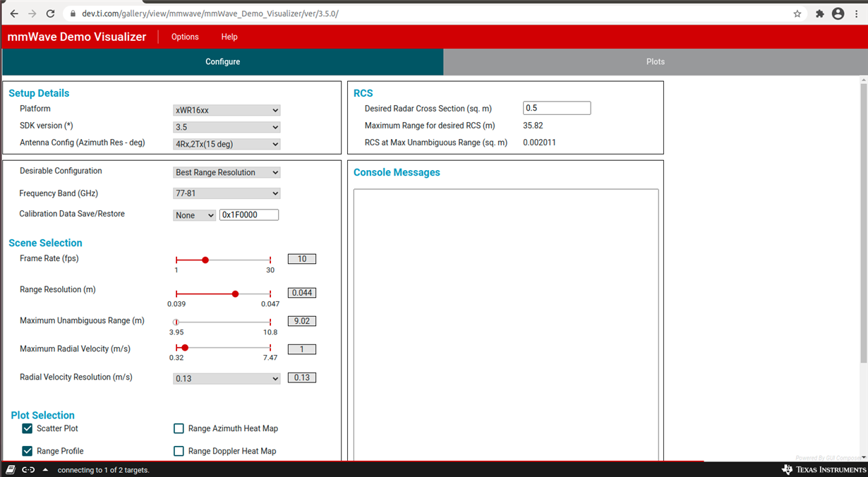Screen dimensions: 868x477
Task: Open the browser extensions puzzle icon
Action: pyautogui.click(x=819, y=13)
